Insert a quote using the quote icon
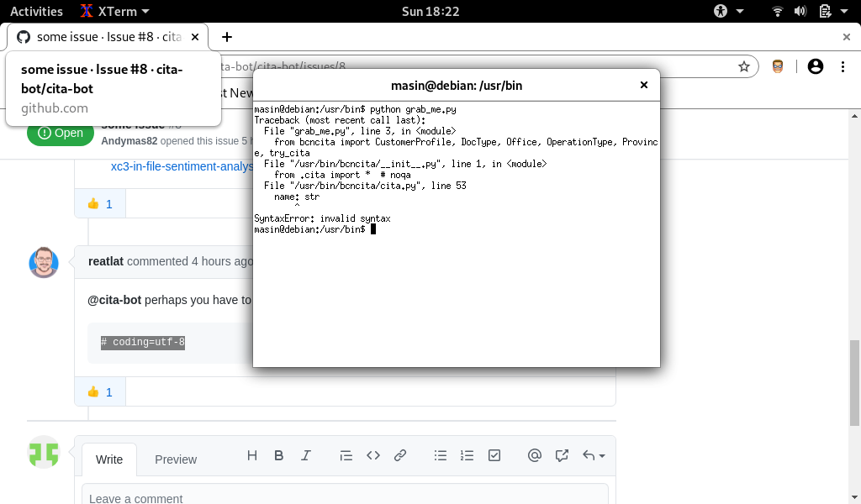This screenshot has width=861, height=504. (346, 455)
